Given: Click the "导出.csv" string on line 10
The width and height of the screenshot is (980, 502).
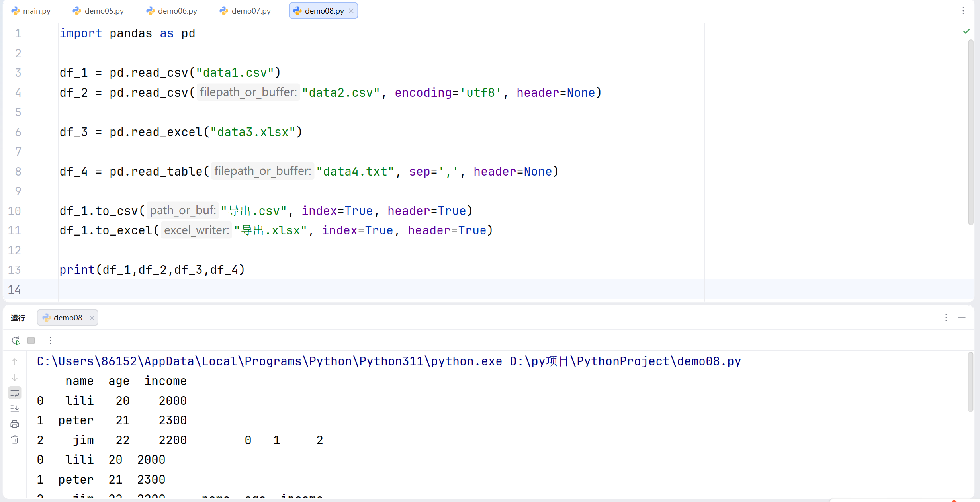Looking at the screenshot, I should [254, 211].
